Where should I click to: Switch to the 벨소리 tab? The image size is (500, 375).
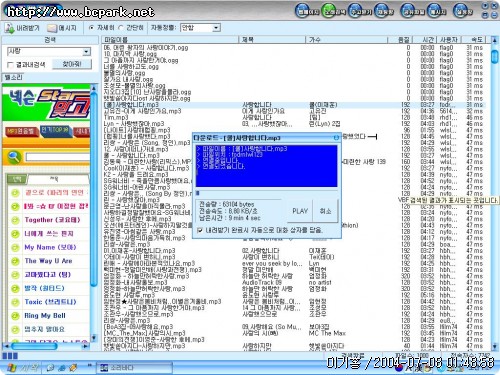tap(13, 77)
